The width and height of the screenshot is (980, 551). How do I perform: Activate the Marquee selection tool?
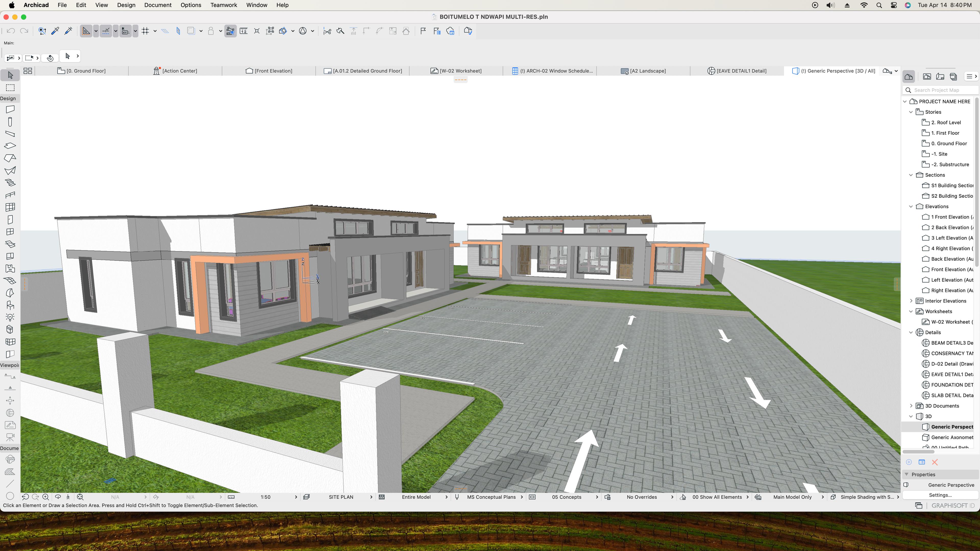(10, 88)
